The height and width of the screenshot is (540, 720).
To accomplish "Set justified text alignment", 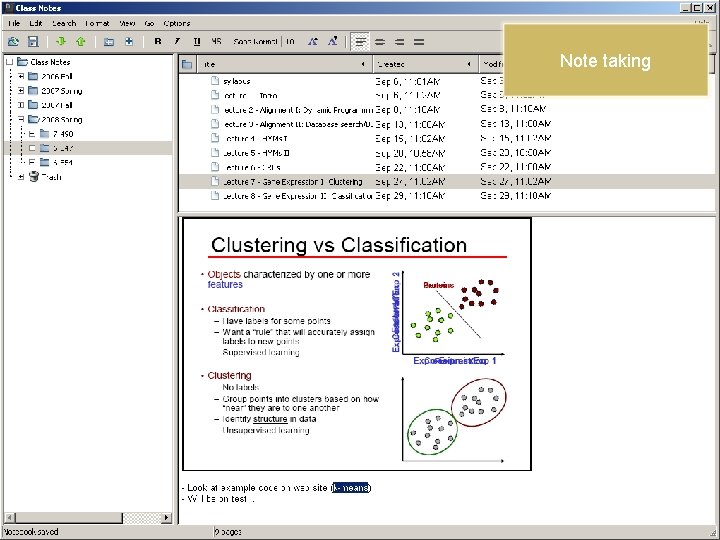I will tap(419, 42).
